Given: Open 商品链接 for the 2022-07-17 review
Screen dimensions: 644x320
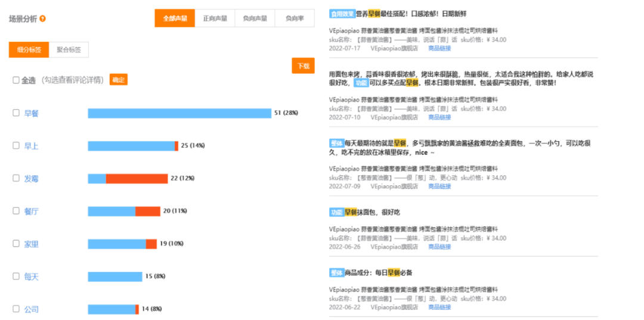Looking at the screenshot, I should (x=439, y=48).
